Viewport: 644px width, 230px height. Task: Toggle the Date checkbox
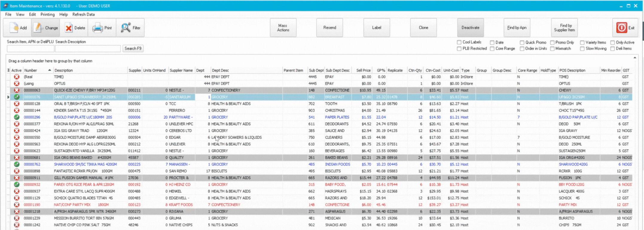point(492,42)
